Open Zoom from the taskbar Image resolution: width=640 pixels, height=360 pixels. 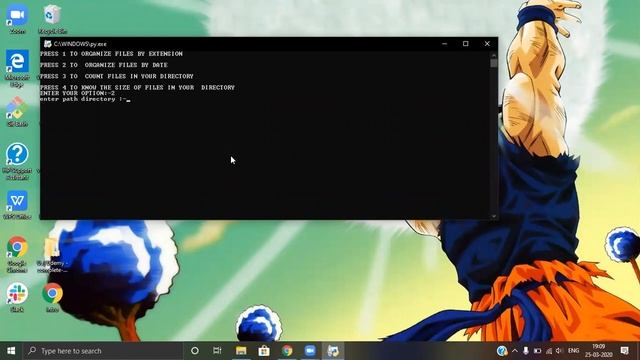point(310,351)
